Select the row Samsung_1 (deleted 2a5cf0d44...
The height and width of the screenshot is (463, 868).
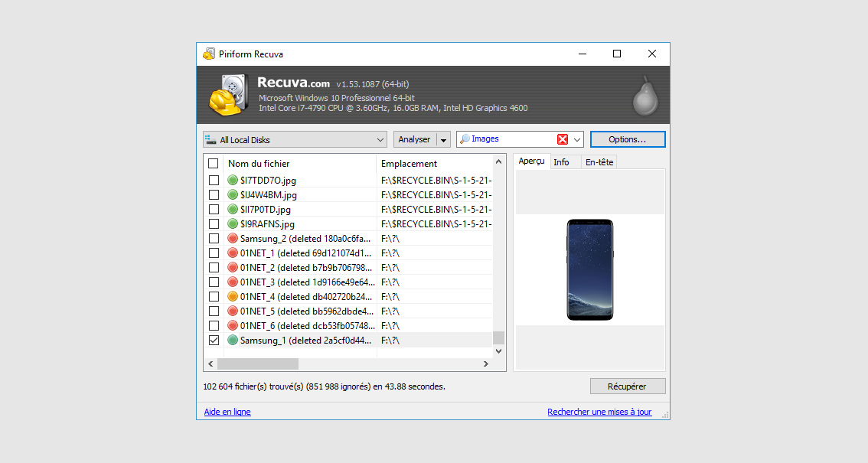tap(348, 341)
